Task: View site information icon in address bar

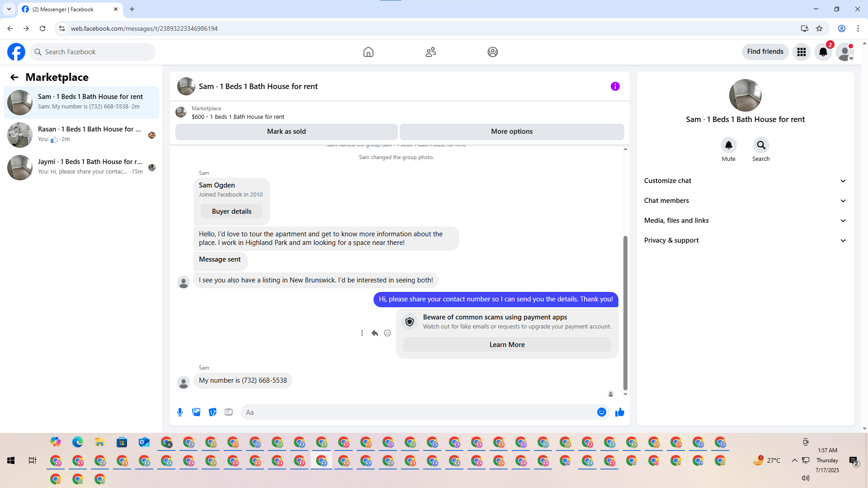Action: point(62,28)
